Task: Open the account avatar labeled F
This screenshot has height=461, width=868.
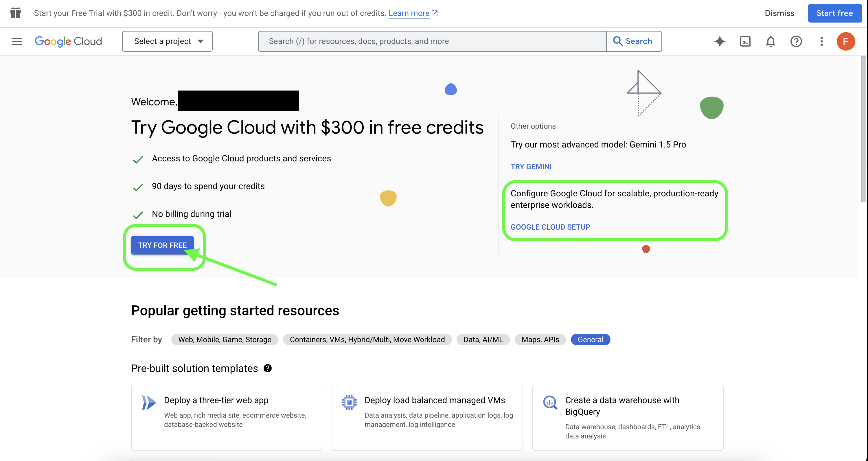Action: 846,41
